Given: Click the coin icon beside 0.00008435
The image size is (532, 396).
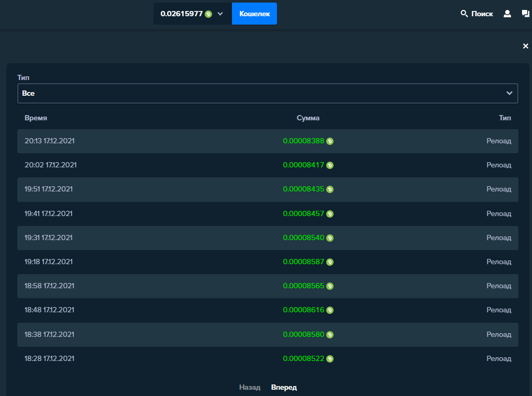Looking at the screenshot, I should pyautogui.click(x=330, y=189).
